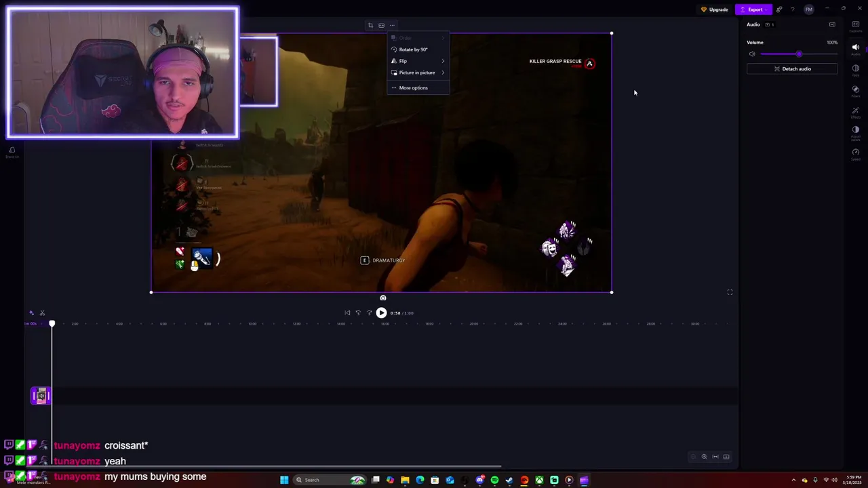
Task: Open the FM account avatar
Action: pos(808,9)
